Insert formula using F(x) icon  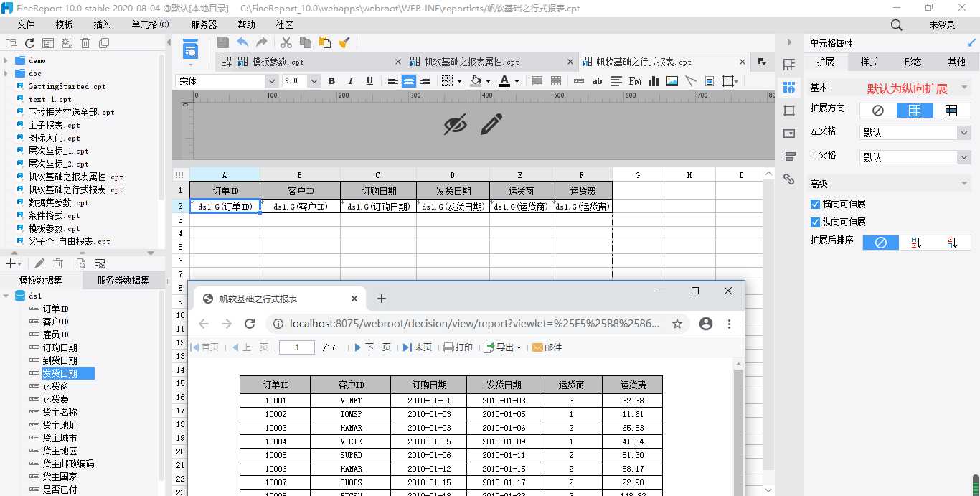click(635, 81)
